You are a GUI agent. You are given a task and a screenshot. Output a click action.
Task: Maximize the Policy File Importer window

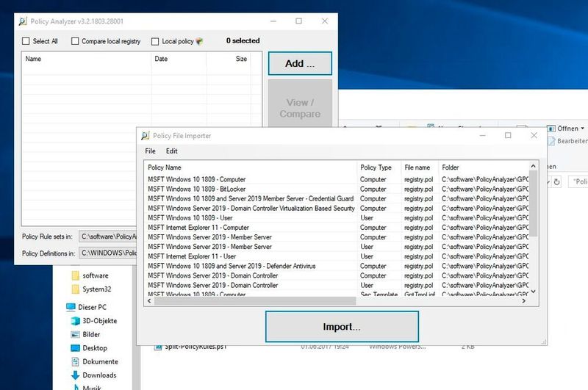(x=508, y=135)
